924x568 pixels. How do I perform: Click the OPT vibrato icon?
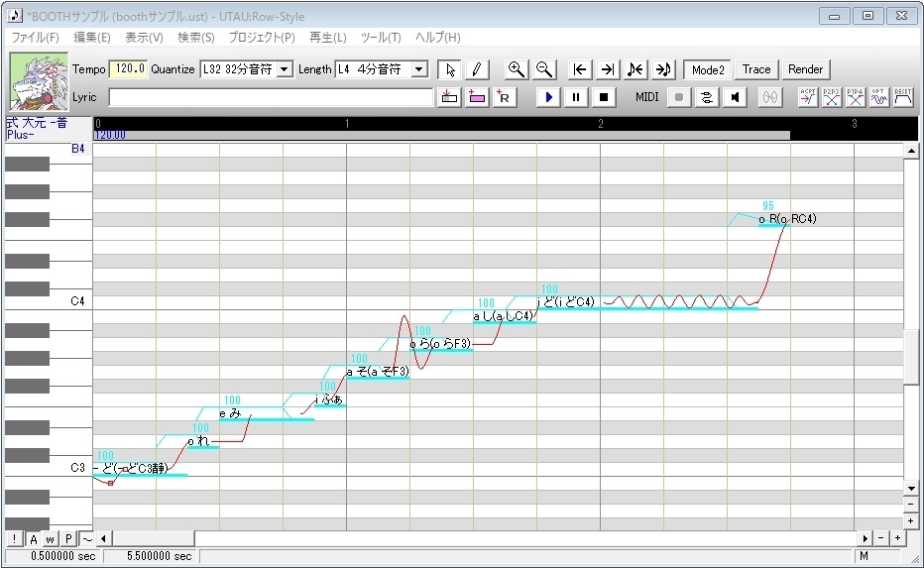coord(878,97)
